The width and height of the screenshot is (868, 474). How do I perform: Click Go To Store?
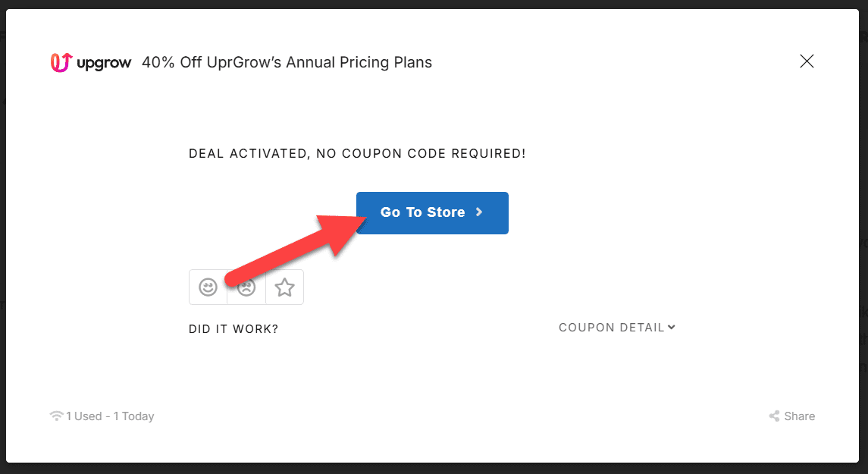pos(432,212)
